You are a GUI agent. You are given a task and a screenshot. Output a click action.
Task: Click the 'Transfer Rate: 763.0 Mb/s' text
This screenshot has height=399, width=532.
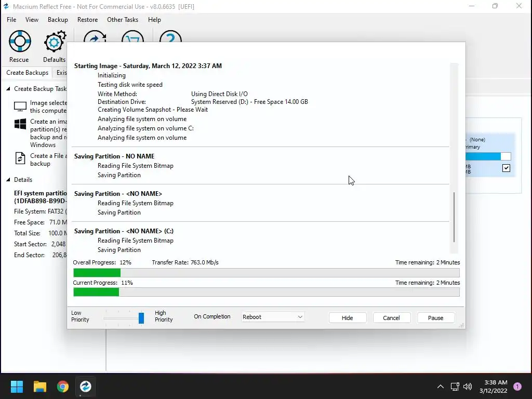(185, 262)
